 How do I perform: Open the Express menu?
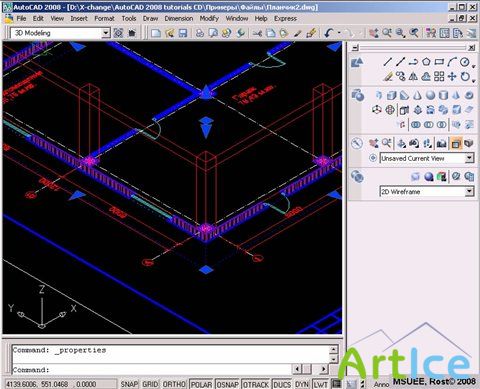coord(285,19)
